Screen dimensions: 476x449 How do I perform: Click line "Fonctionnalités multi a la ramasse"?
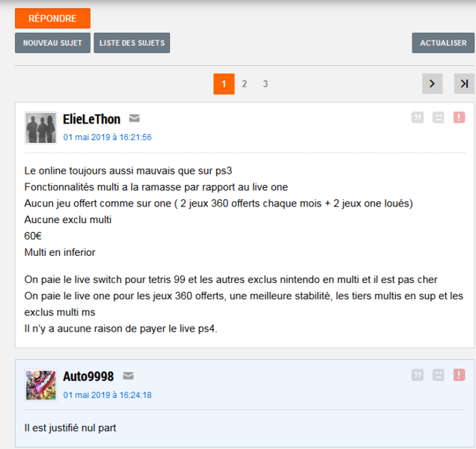click(x=156, y=187)
